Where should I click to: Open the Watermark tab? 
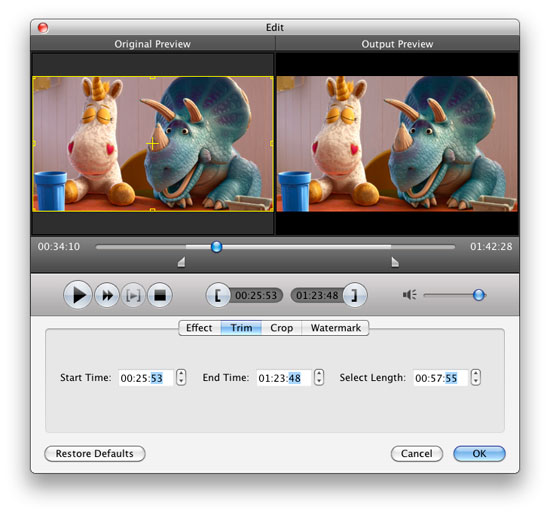pos(335,328)
